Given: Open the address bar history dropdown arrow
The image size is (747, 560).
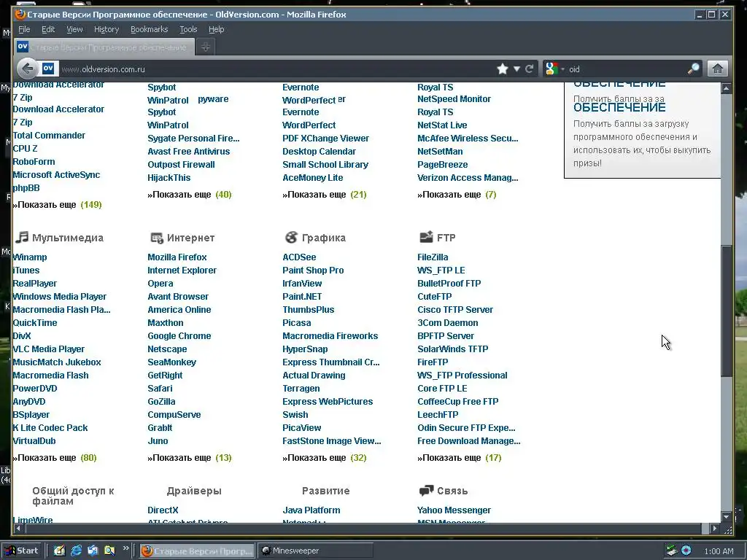Looking at the screenshot, I should click(516, 69).
